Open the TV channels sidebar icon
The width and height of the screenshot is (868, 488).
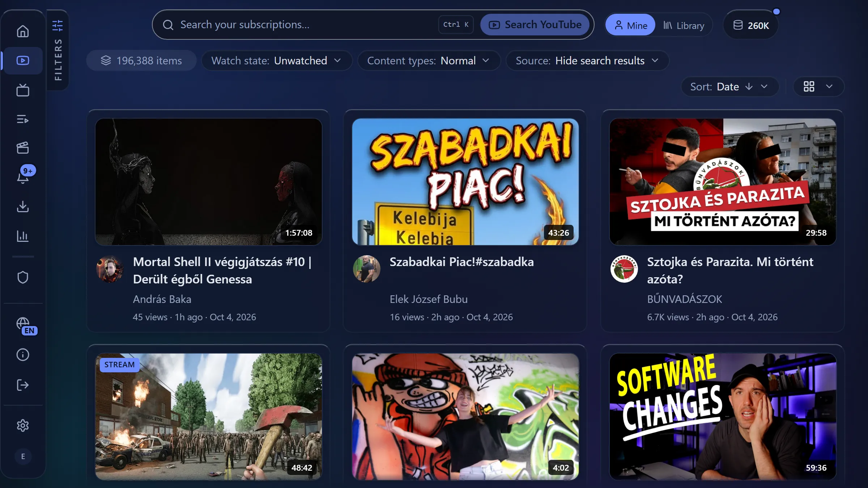tap(23, 90)
